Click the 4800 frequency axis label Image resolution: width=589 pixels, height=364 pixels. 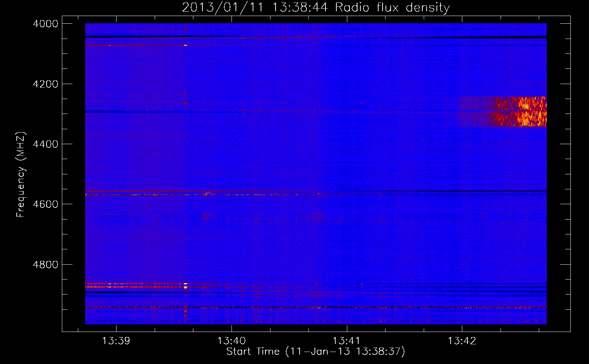pyautogui.click(x=46, y=265)
